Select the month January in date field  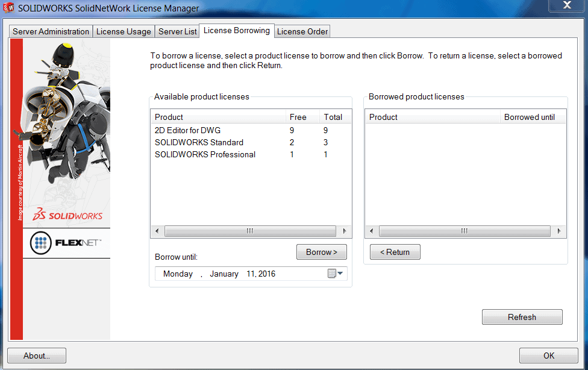[x=224, y=274]
